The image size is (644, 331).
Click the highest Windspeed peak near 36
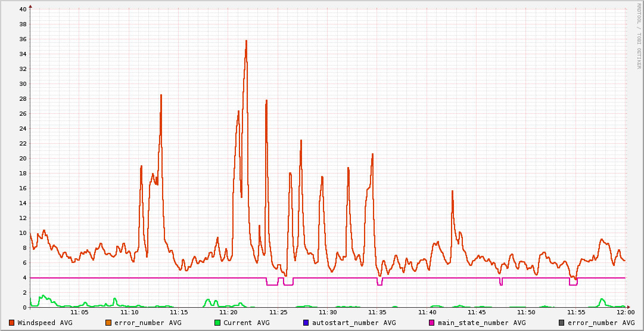[246, 41]
